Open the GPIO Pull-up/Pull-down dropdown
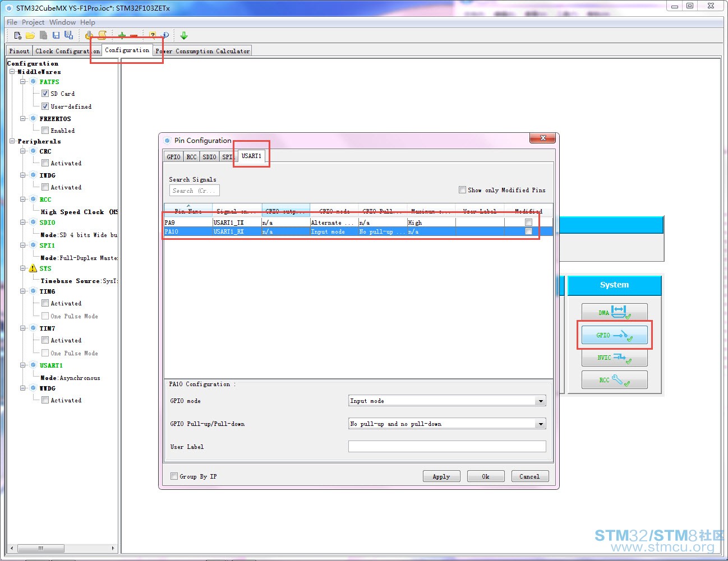Viewport: 728px width, 561px height. [x=541, y=424]
